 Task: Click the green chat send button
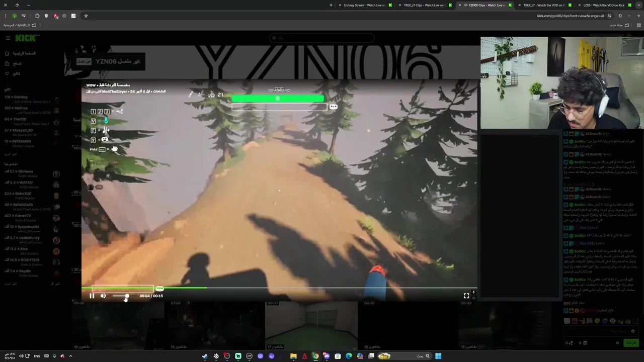pyautogui.click(x=630, y=342)
